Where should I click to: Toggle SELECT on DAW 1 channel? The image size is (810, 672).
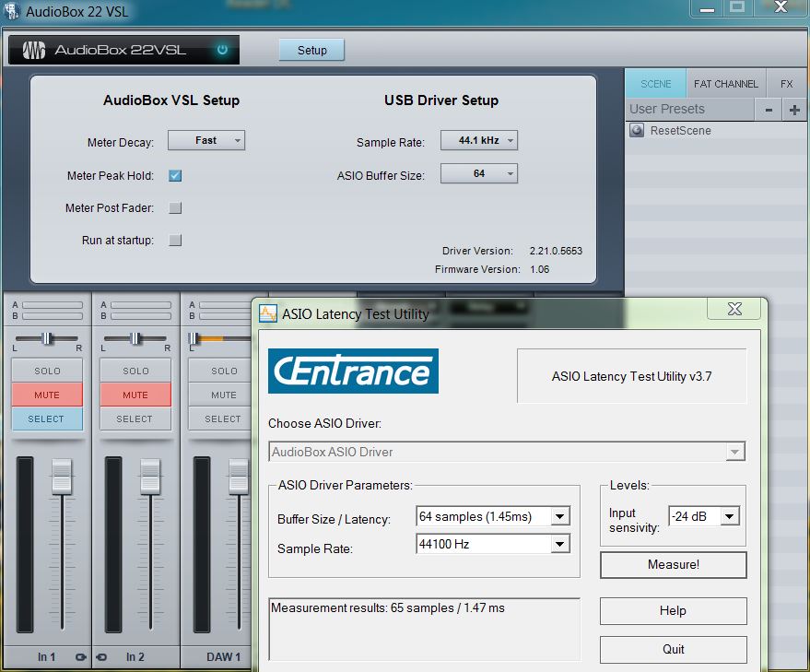pos(220,419)
